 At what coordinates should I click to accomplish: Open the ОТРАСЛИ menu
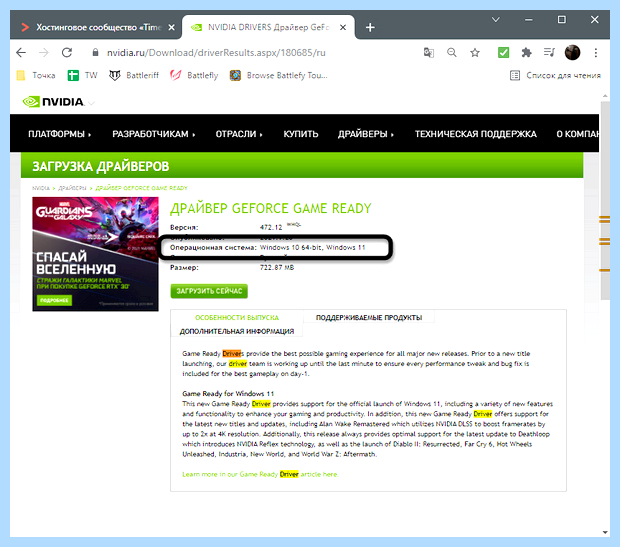click(x=239, y=134)
